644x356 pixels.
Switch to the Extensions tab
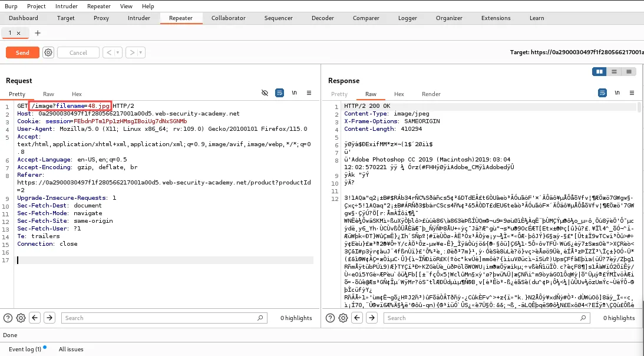(496, 18)
